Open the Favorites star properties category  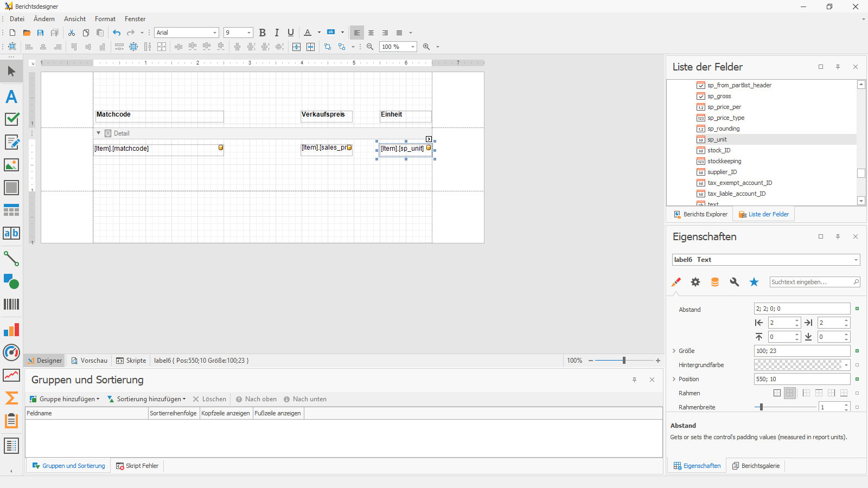[x=754, y=282]
